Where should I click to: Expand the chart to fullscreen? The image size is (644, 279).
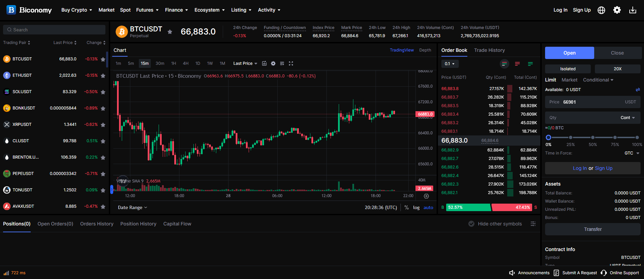[291, 63]
